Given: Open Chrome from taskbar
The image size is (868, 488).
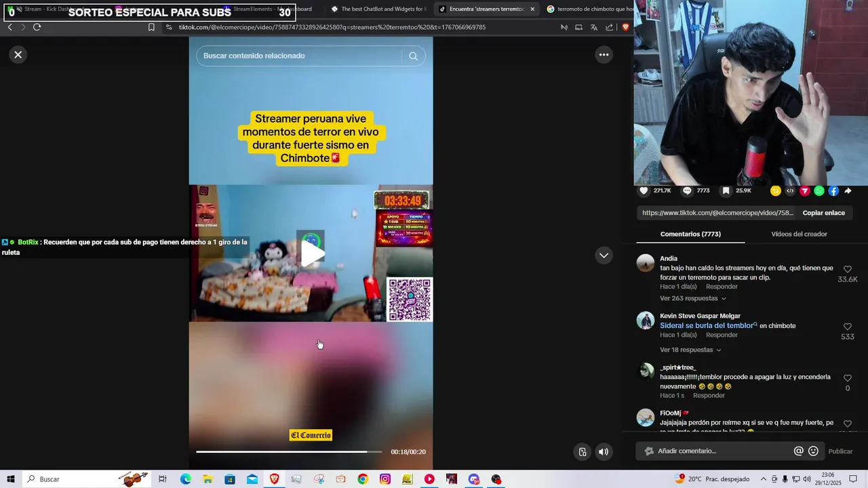Looking at the screenshot, I should pyautogui.click(x=363, y=479).
